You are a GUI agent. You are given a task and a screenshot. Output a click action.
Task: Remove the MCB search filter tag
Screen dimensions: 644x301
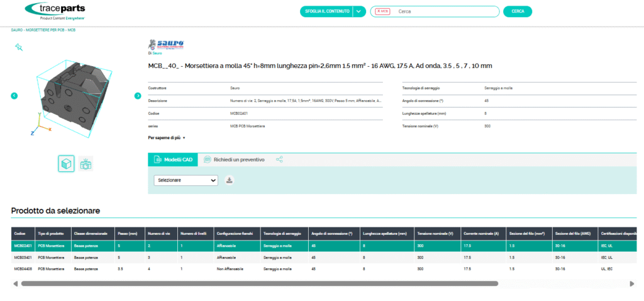point(378,11)
